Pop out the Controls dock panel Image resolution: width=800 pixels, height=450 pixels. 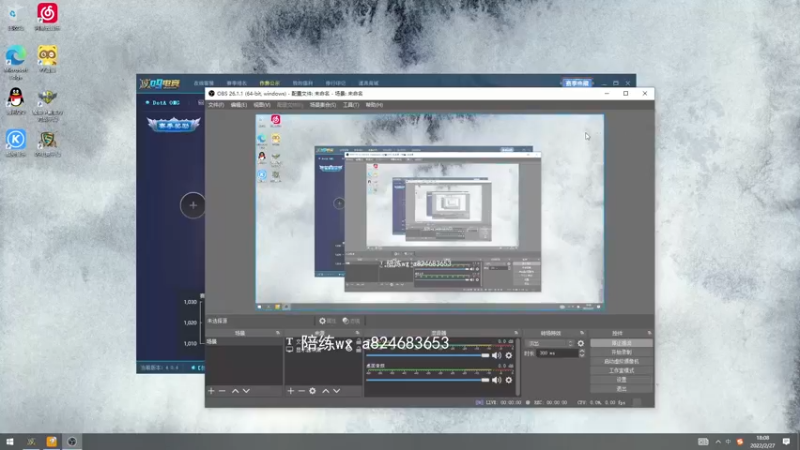pyautogui.click(x=649, y=333)
